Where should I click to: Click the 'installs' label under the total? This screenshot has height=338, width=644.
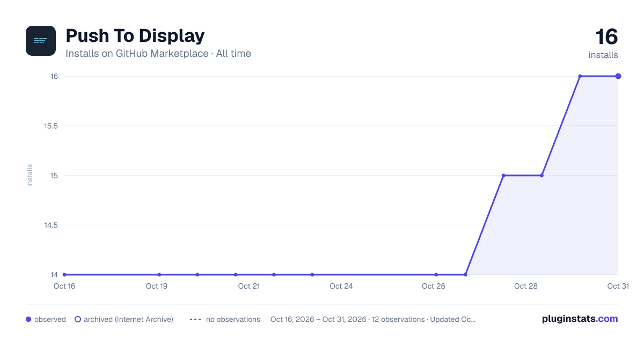(x=603, y=55)
